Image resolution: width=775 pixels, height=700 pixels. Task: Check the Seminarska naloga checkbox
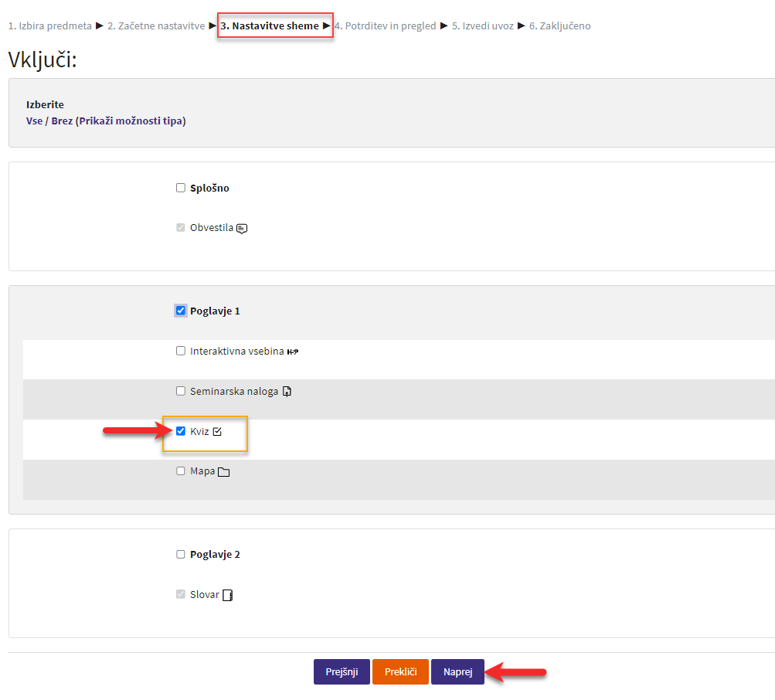(180, 391)
